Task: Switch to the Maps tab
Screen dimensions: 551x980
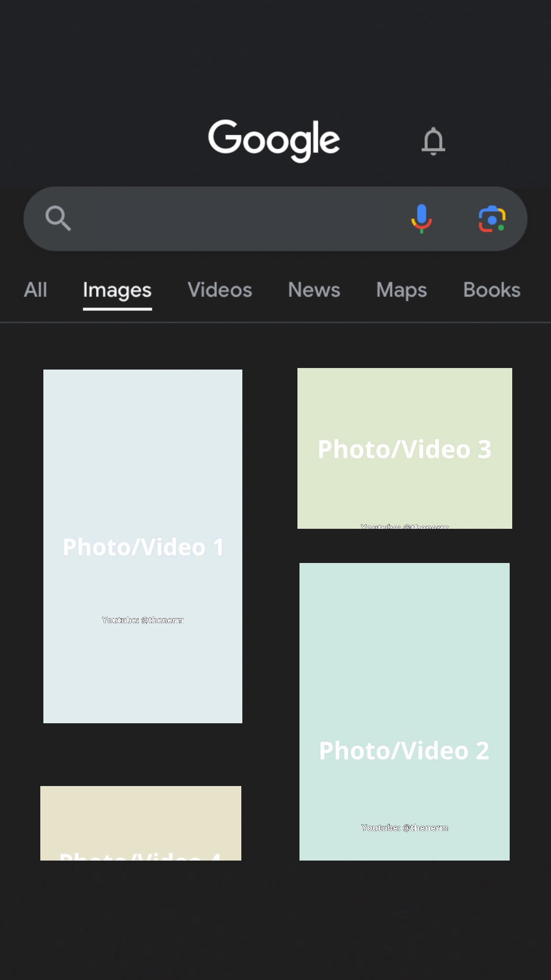Action: pos(401,290)
